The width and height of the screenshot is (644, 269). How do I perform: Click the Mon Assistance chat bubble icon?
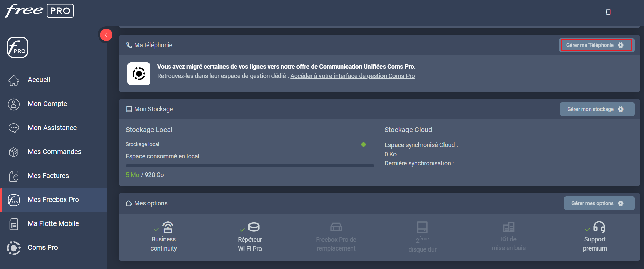(x=14, y=128)
